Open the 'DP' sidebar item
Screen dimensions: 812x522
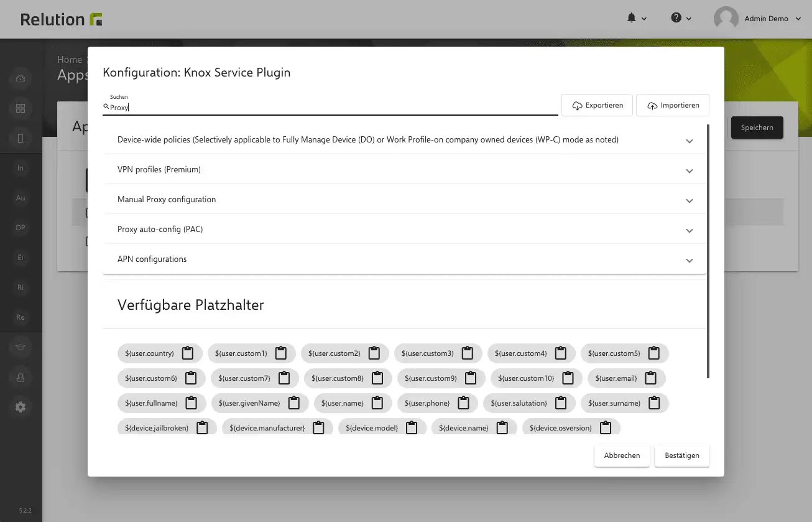(21, 228)
